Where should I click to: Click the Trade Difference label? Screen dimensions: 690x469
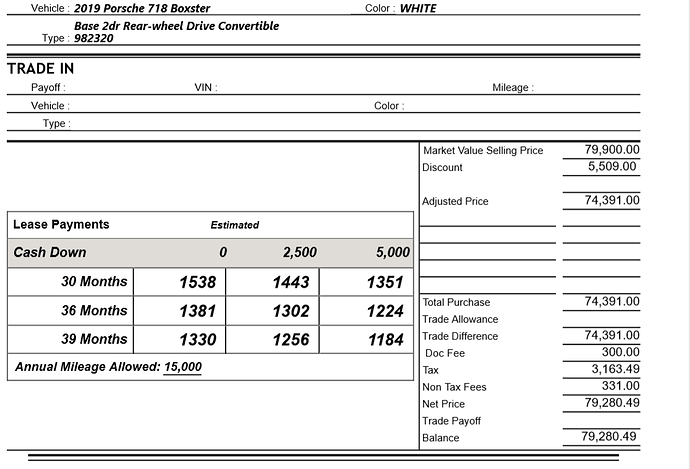pyautogui.click(x=460, y=337)
